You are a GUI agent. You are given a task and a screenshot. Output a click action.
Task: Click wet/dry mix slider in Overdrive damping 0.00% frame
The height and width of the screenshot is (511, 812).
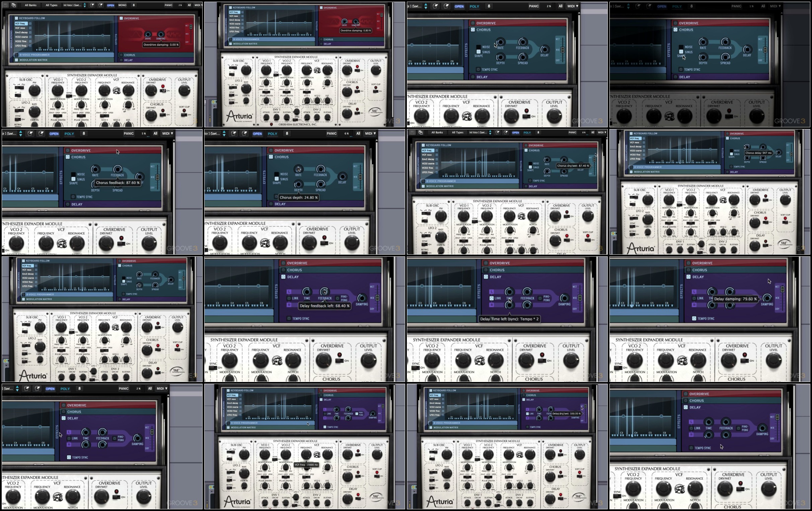tap(191, 27)
